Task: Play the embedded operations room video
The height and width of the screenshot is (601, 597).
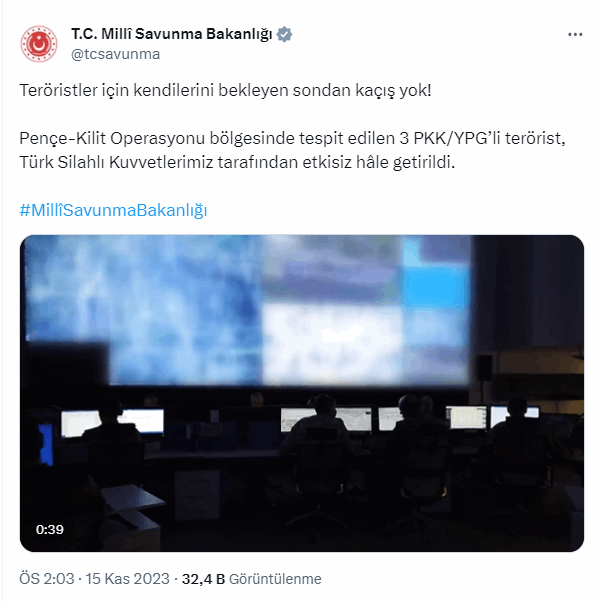Action: (302, 393)
